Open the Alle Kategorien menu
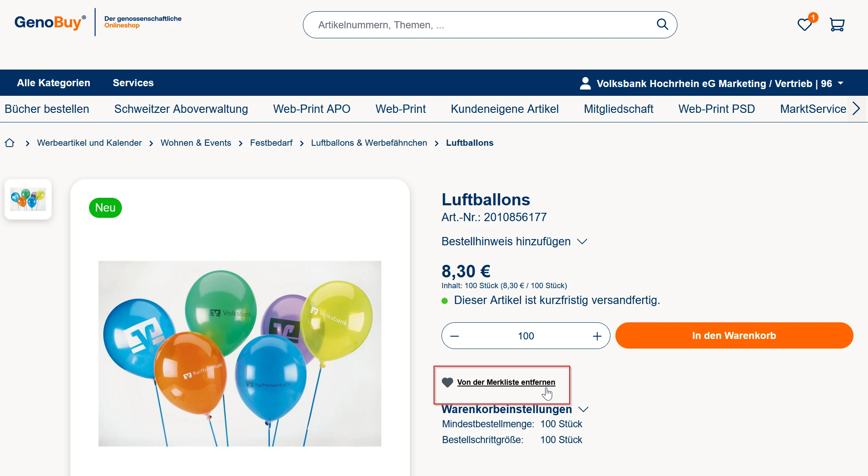Image resolution: width=868 pixels, height=476 pixels. (54, 83)
